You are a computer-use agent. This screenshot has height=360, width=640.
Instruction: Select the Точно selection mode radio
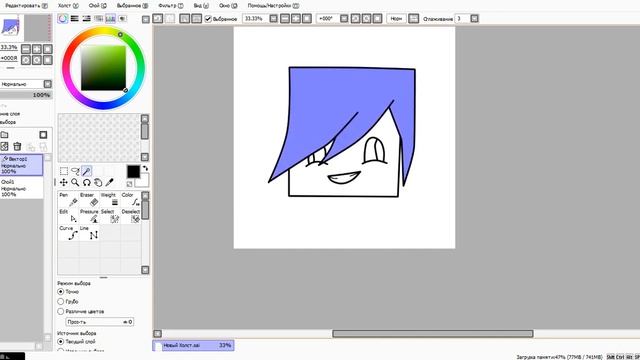60,291
